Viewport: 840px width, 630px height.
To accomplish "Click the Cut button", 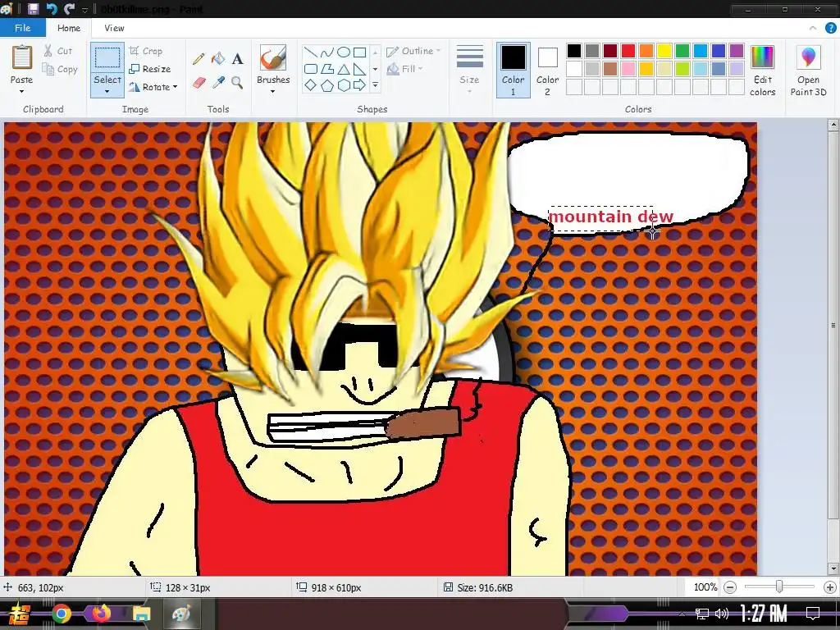I will point(58,51).
